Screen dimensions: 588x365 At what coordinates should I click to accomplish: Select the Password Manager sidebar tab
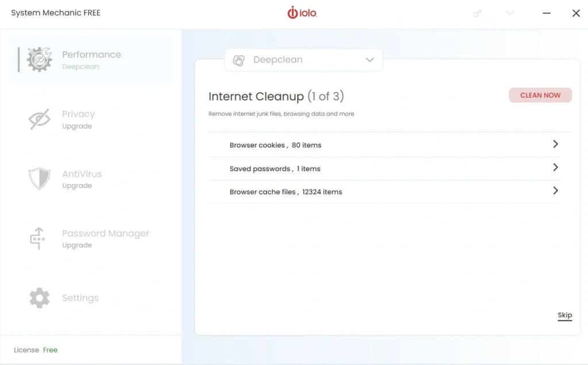(91, 238)
